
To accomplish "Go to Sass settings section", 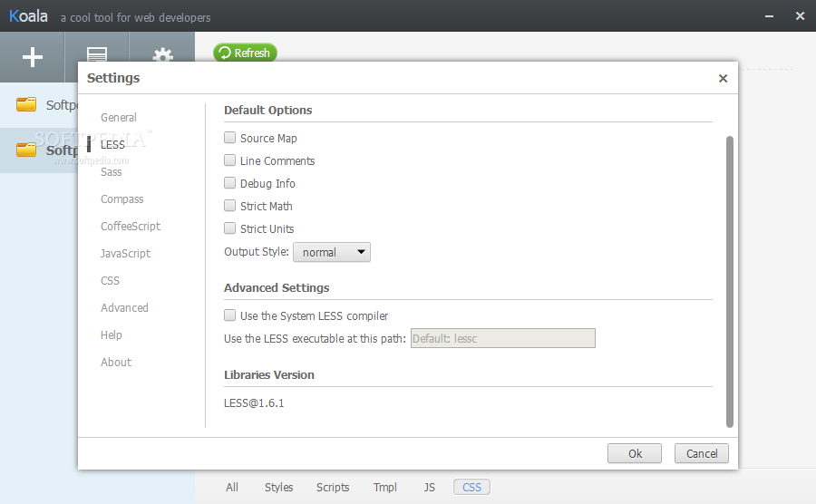I will (111, 172).
